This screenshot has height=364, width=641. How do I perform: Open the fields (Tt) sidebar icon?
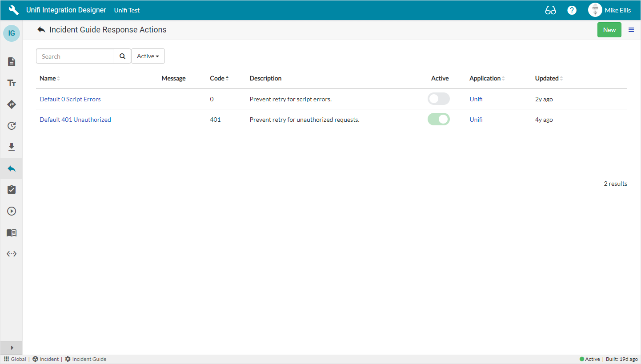[11, 83]
